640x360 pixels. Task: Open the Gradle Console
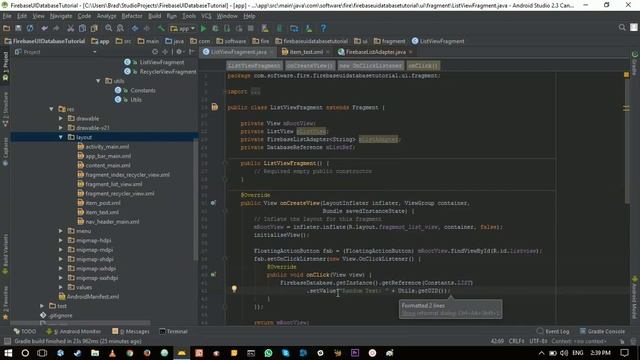602,331
